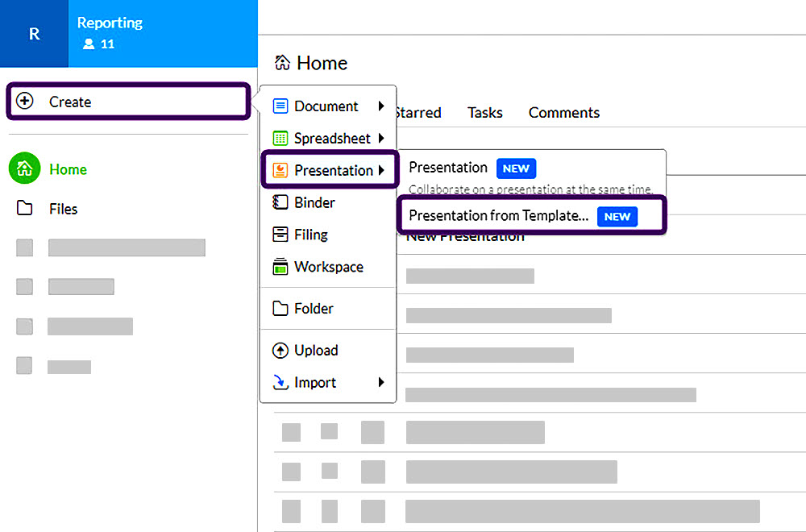Click the R workspace avatar tile
This screenshot has height=532, width=806.
click(34, 34)
